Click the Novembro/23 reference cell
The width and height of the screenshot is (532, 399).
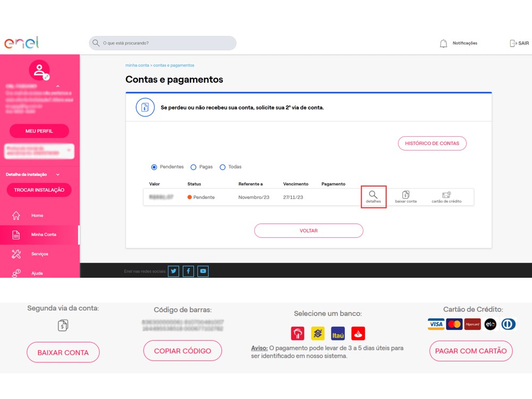pyautogui.click(x=254, y=197)
